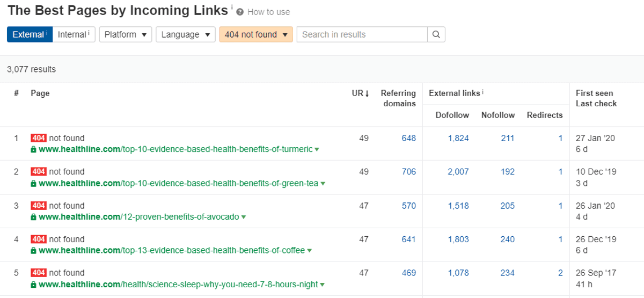Click the Nofollow column header
Screen dimensions: 644x298
pos(498,115)
